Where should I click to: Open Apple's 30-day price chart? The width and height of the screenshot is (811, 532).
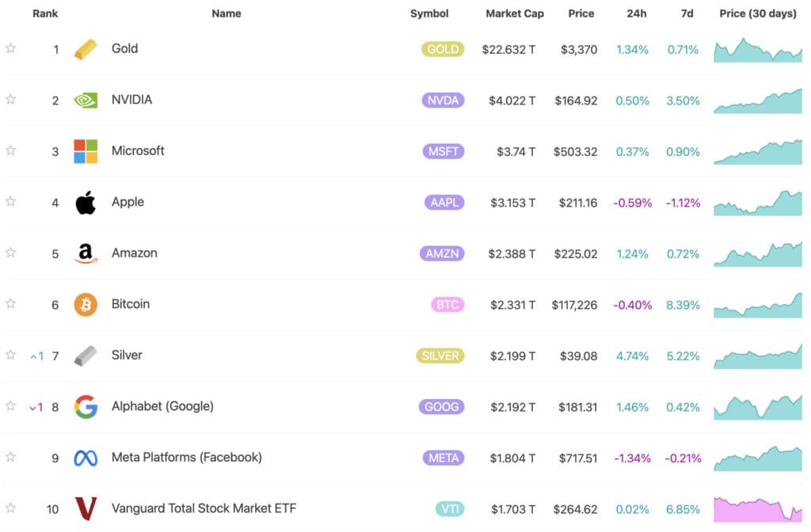pyautogui.click(x=758, y=203)
